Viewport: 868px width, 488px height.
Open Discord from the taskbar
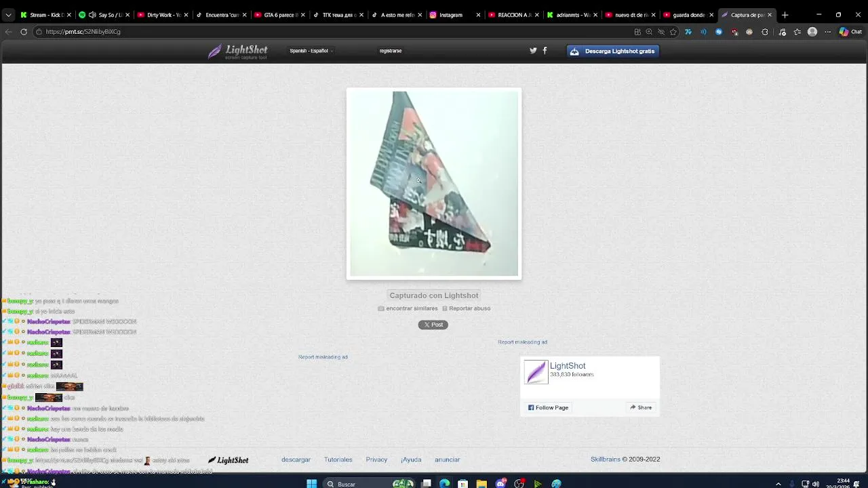pos(500,484)
